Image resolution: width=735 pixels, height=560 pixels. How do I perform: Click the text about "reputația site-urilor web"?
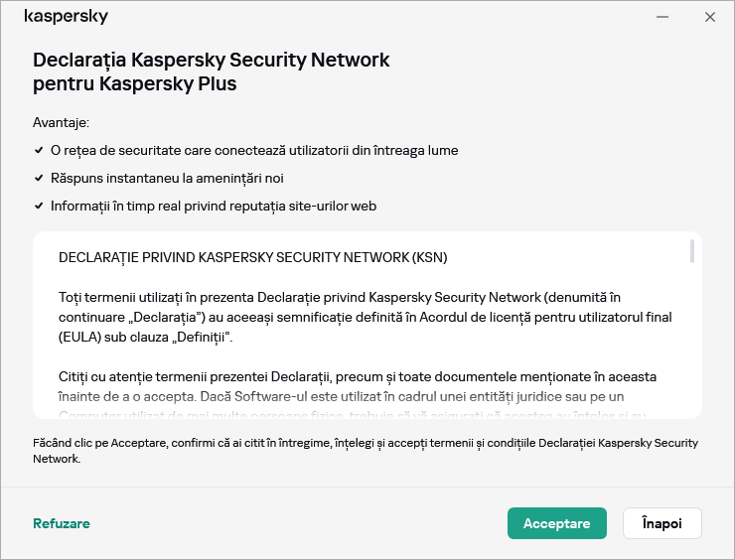[x=214, y=206]
